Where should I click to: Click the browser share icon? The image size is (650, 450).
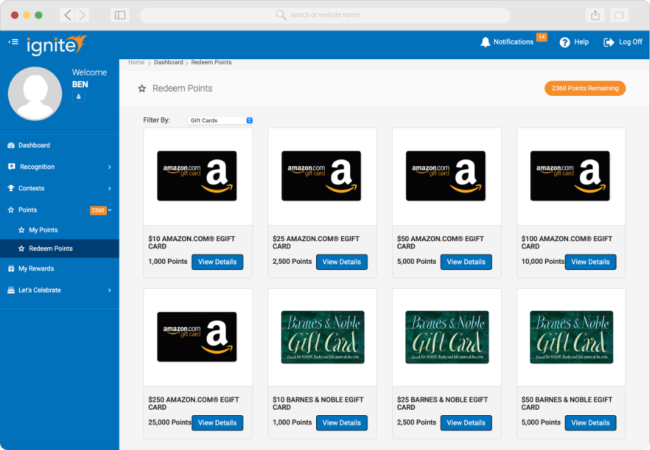(595, 15)
